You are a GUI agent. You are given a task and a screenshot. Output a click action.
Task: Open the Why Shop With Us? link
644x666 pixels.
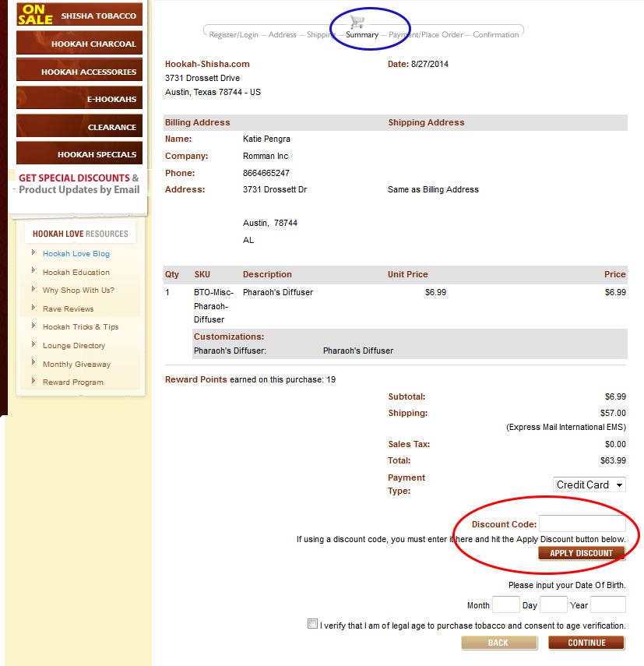click(x=78, y=290)
